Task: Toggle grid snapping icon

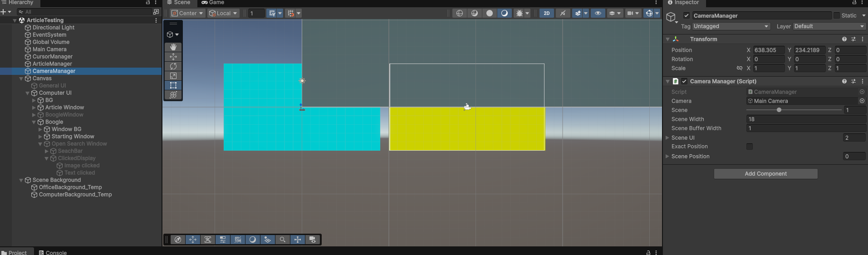Action: pos(272,13)
